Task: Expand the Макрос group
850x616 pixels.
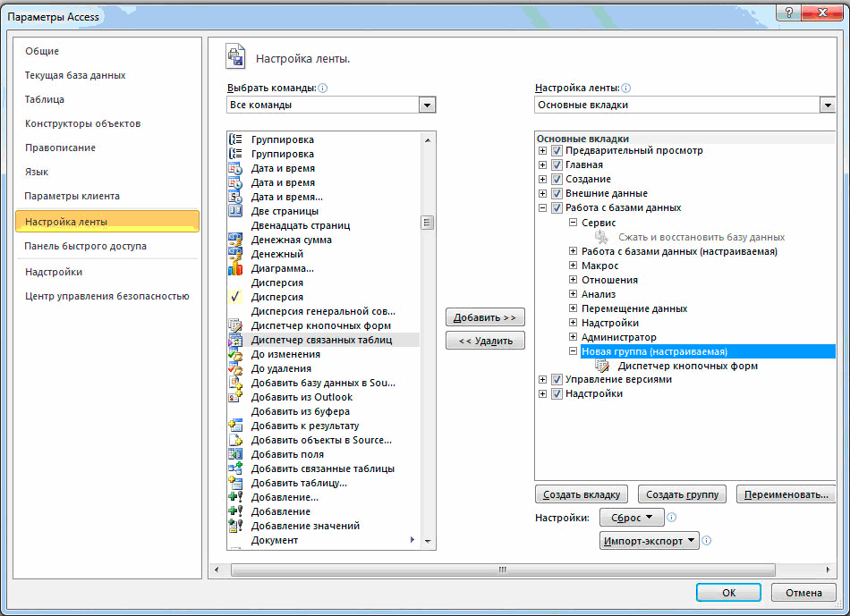Action: pos(573,265)
